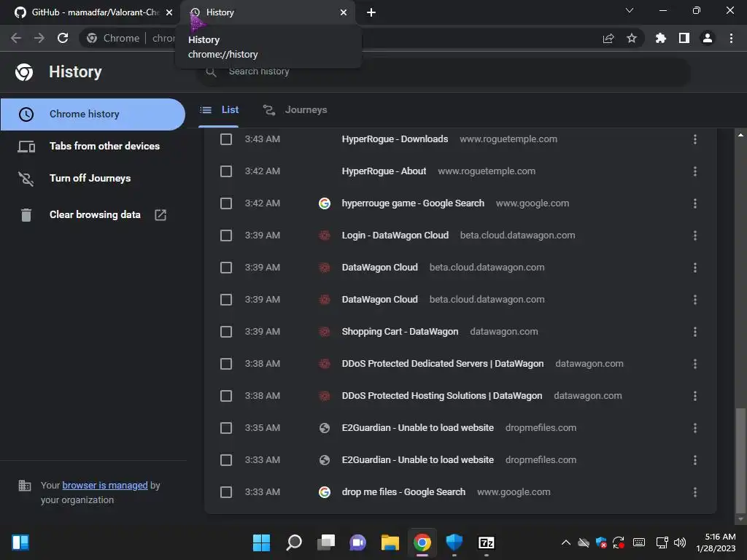The image size is (747, 560).
Task: Open a new tab with plus icon
Action: (x=371, y=12)
